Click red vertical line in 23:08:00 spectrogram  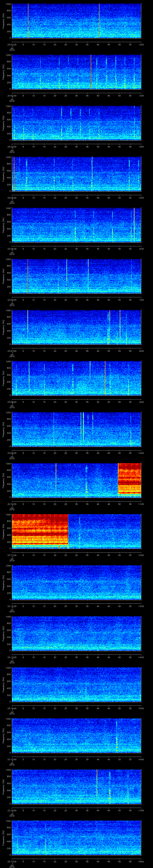(x=105, y=378)
